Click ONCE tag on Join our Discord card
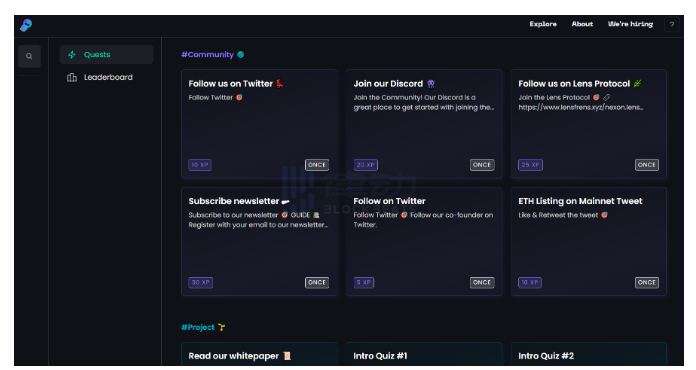The image size is (696, 370). [x=482, y=165]
